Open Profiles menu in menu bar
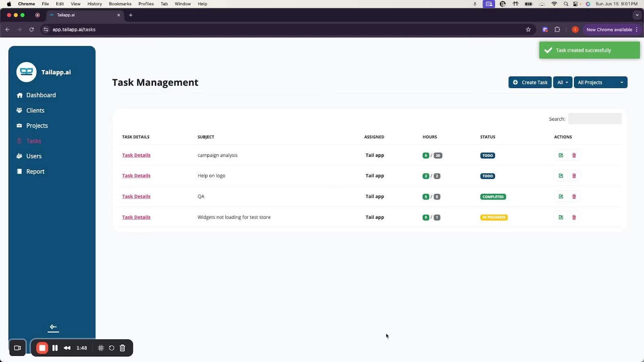Screen dimensions: 644x362 [x=146, y=4]
